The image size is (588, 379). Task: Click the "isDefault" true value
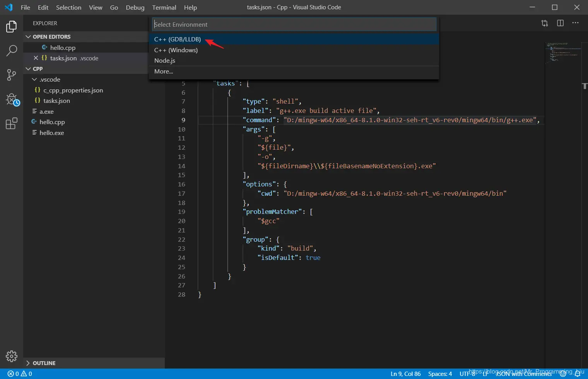point(313,258)
